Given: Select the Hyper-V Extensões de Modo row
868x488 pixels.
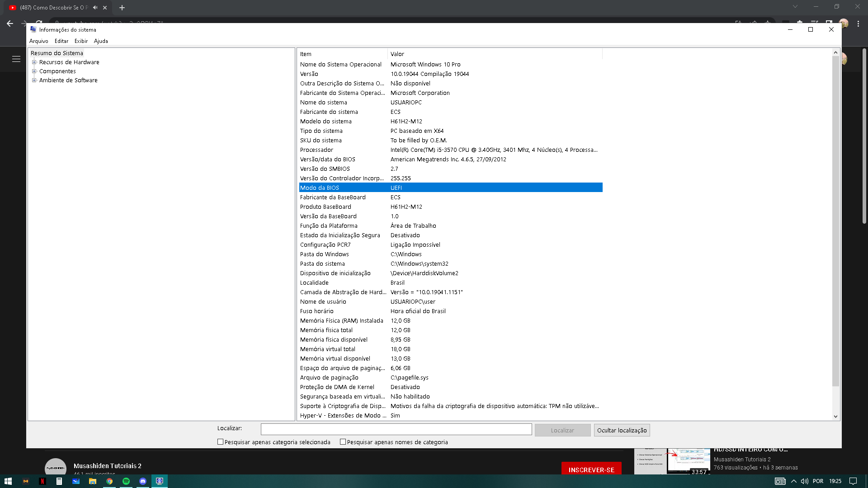Looking at the screenshot, I should pyautogui.click(x=451, y=416).
